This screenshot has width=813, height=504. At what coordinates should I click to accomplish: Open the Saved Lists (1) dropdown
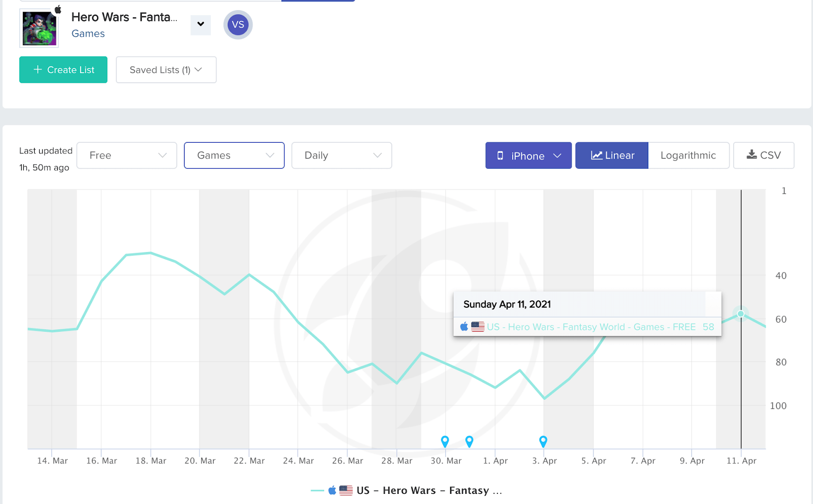166,70
